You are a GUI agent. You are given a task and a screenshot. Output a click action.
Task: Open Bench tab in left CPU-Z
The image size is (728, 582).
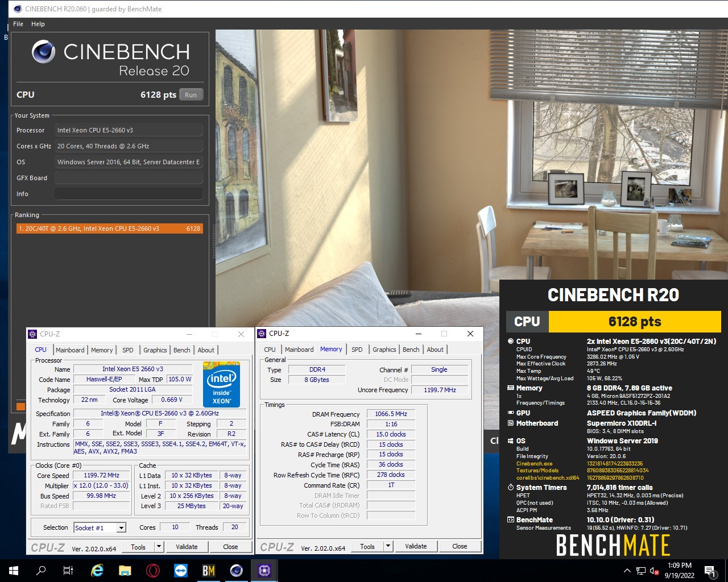click(182, 350)
